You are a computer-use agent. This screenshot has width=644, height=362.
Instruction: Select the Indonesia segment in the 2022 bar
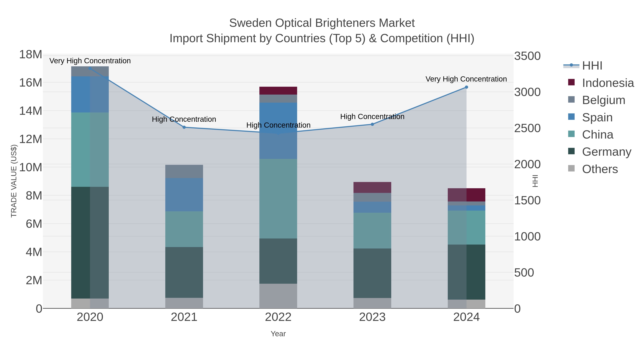[278, 91]
